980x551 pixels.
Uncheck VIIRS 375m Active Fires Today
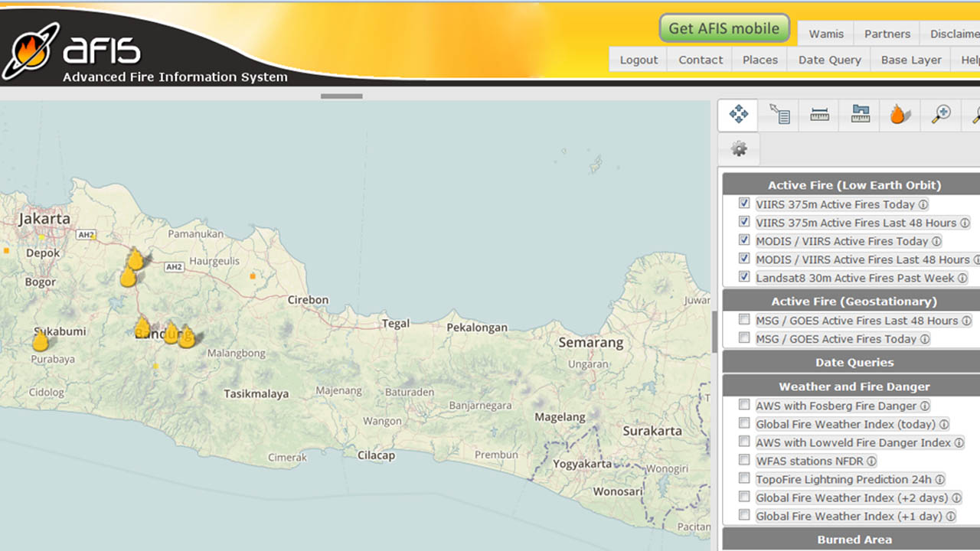[x=744, y=204]
